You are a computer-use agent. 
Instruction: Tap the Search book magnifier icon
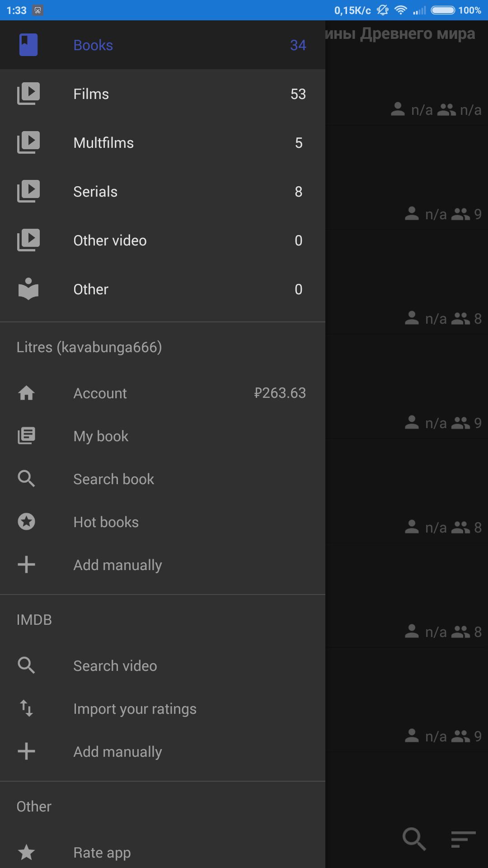(27, 479)
